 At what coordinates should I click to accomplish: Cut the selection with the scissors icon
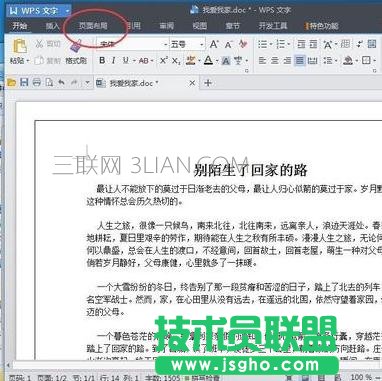tap(40, 44)
